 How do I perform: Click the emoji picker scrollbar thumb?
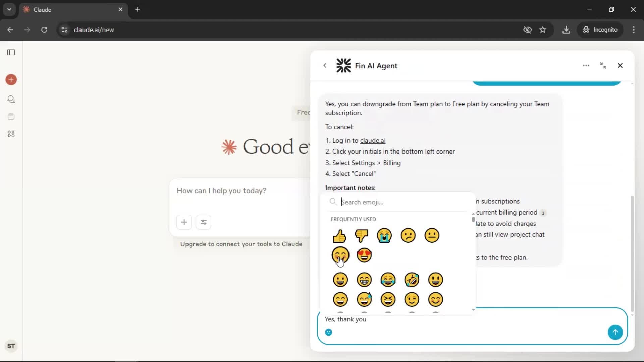point(473,220)
